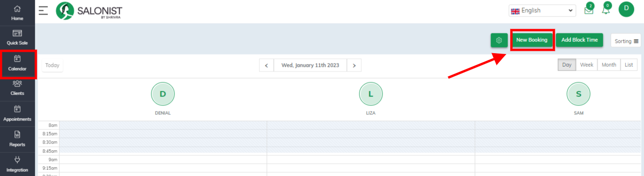
Task: Open the Integration plug icon
Action: tap(17, 160)
